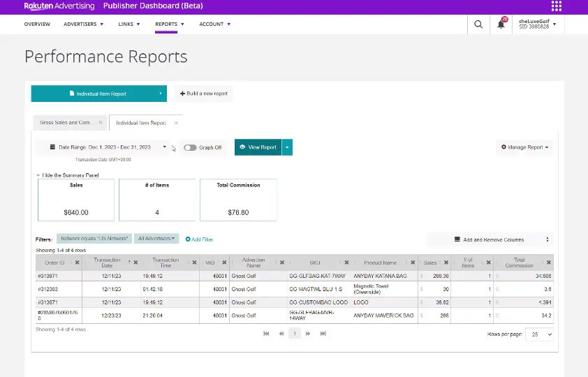Viewport: 588px width, 377px height.
Task: Open the Manage Report menu
Action: [x=524, y=147]
